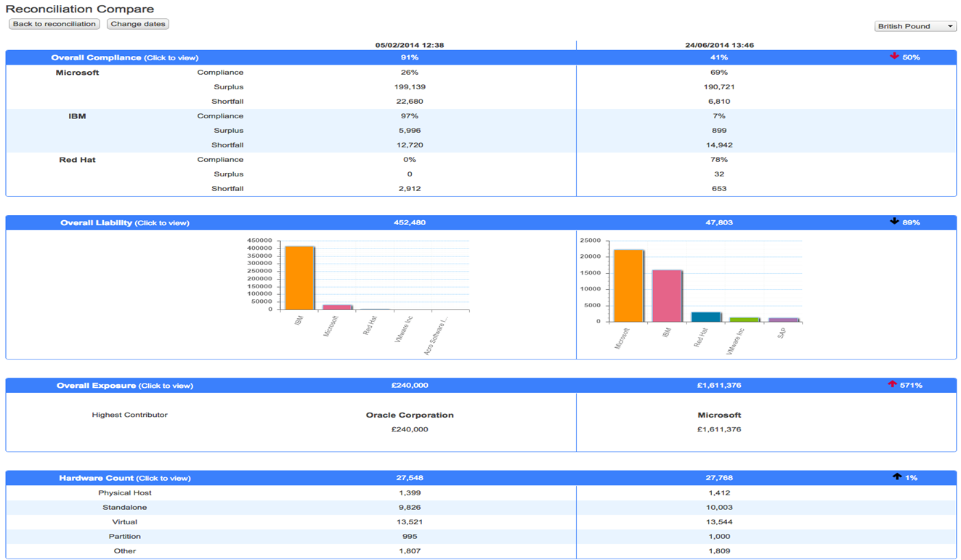Screen dimensions: 961x560
Task: Expand the Overall Compliance section header
Action: 124,57
